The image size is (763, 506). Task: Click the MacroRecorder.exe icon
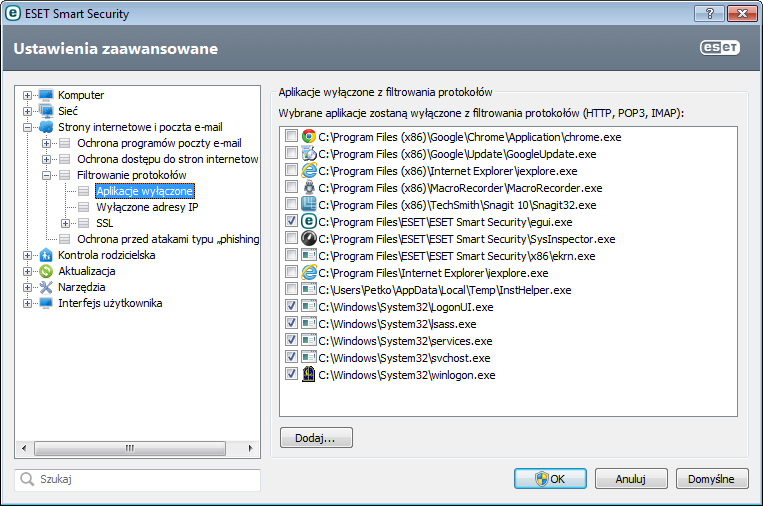[x=309, y=188]
